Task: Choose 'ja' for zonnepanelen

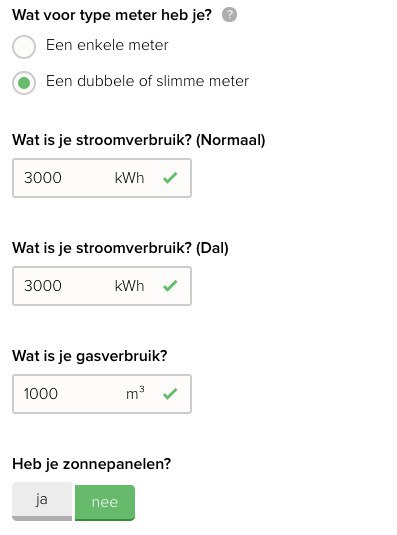Action: [42, 501]
